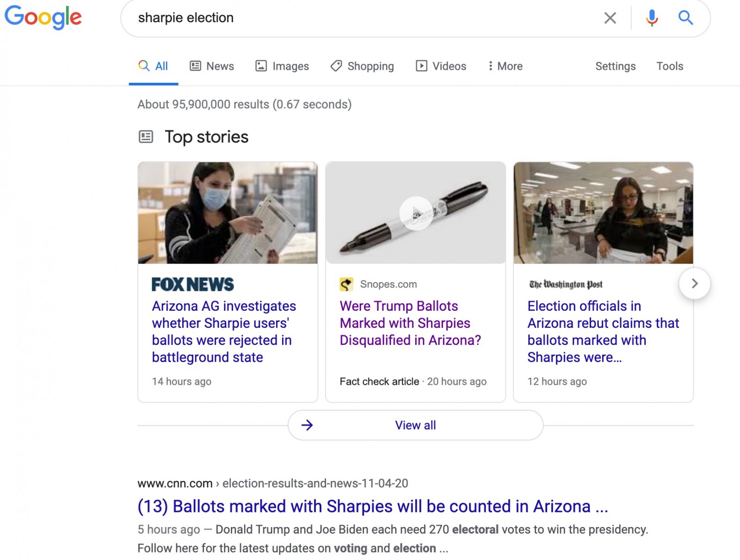Click the 'About 95,900,000 results' text
Viewport: 740px width, 560px height.
pos(244,105)
